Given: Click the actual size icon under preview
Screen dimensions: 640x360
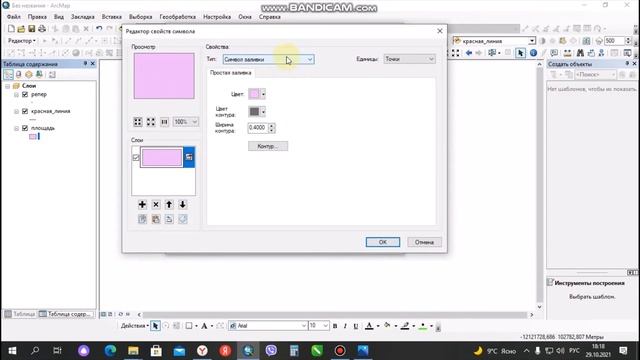Looking at the screenshot, I should pyautogui.click(x=164, y=122).
